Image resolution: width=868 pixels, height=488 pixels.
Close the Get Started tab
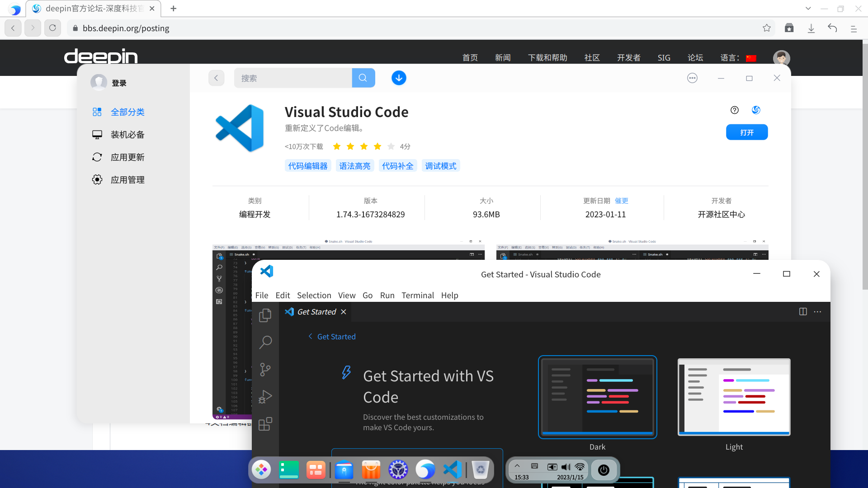344,312
